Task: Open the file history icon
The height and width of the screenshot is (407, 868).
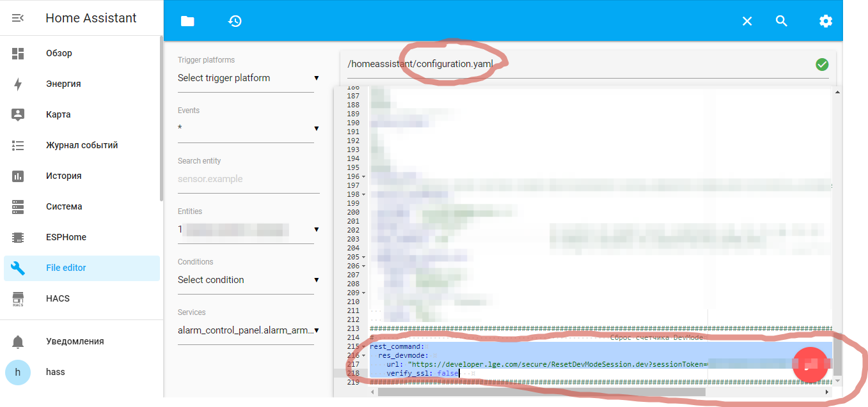Action: (235, 21)
